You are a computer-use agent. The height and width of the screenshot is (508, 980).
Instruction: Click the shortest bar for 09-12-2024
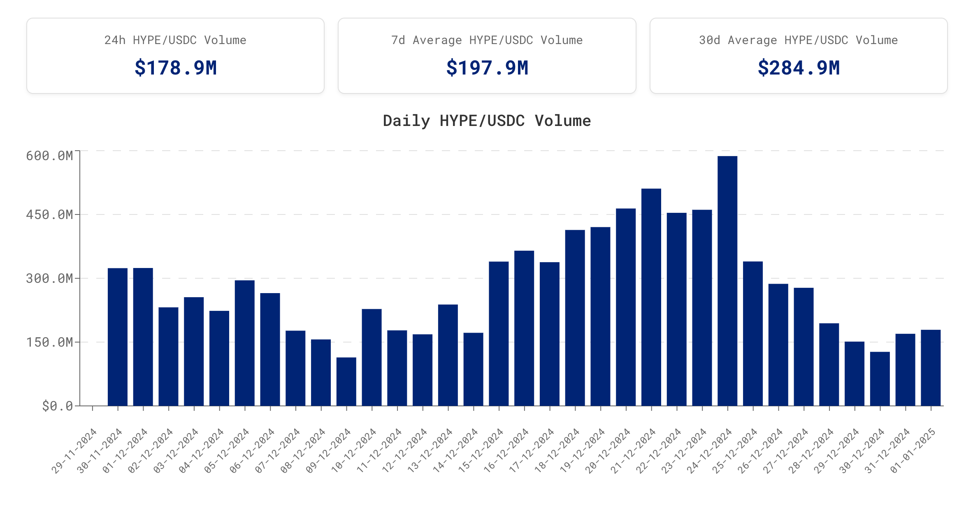click(346, 382)
